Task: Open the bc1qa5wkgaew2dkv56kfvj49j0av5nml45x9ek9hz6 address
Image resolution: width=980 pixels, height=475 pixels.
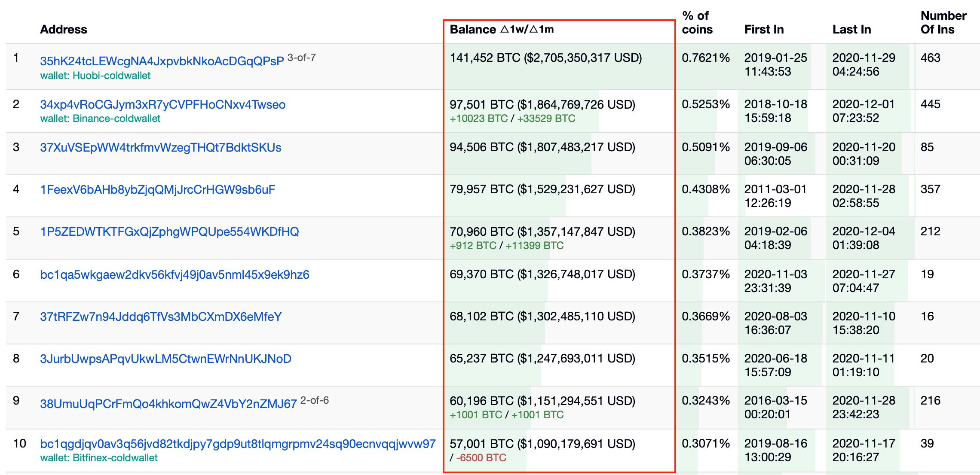Action: tap(175, 274)
